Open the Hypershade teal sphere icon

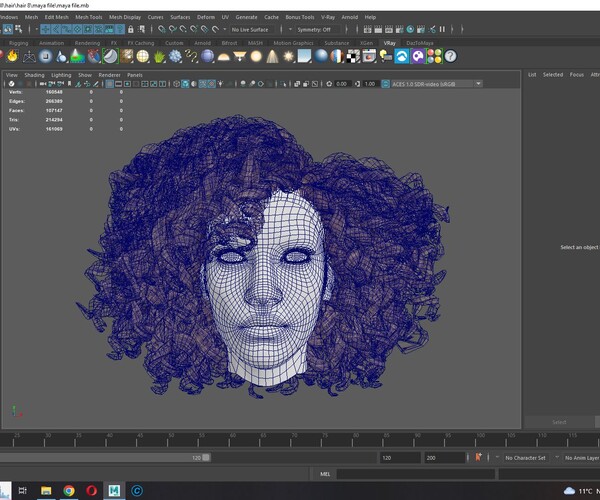point(410,29)
